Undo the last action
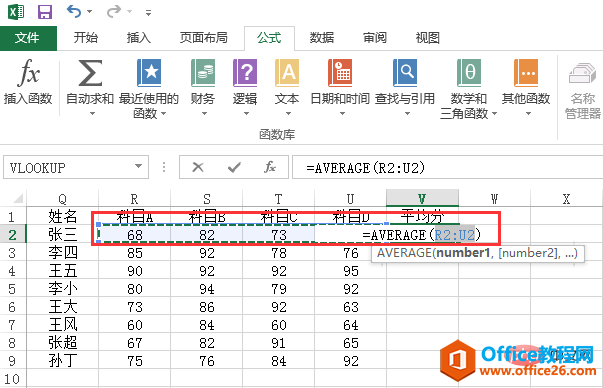Image resolution: width=603 pixels, height=388 pixels. [x=73, y=12]
